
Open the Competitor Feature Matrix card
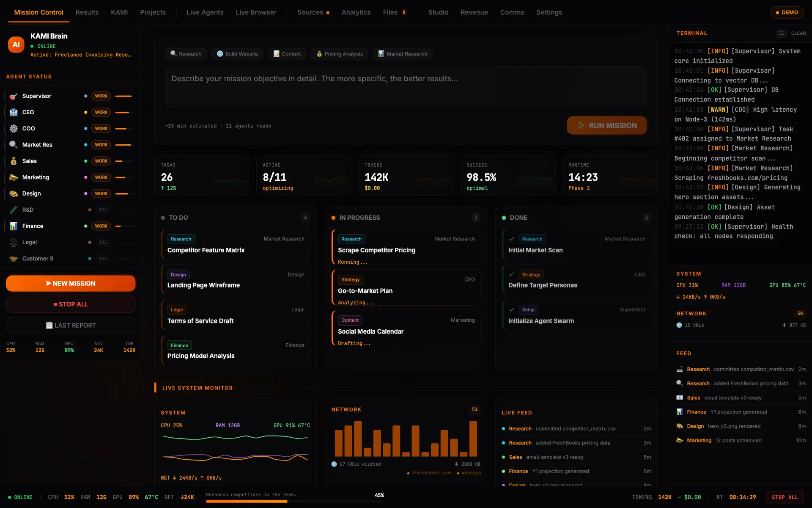point(236,244)
